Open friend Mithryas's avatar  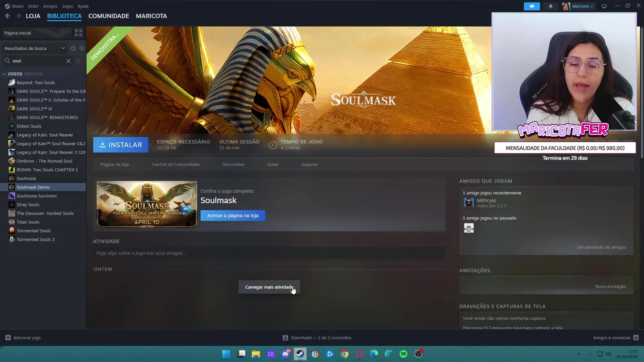coord(469,203)
